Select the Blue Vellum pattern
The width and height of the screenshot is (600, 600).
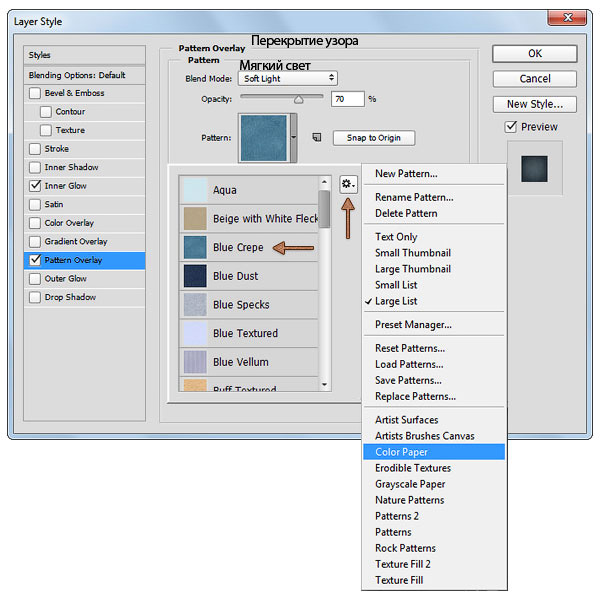coord(249,362)
